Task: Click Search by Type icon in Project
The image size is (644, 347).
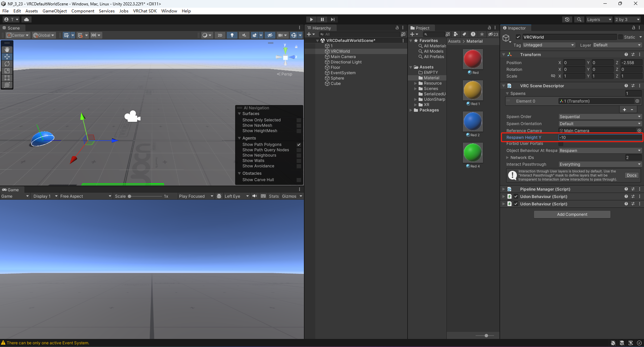Action: click(x=455, y=34)
